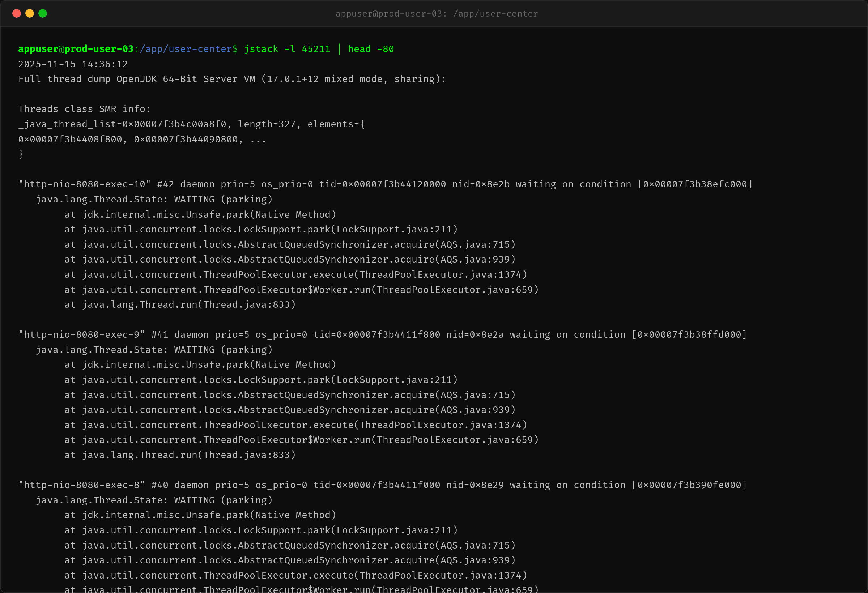Click Unsafe.park line under exec-8
Image resolution: width=868 pixels, height=593 pixels.
[x=200, y=515]
